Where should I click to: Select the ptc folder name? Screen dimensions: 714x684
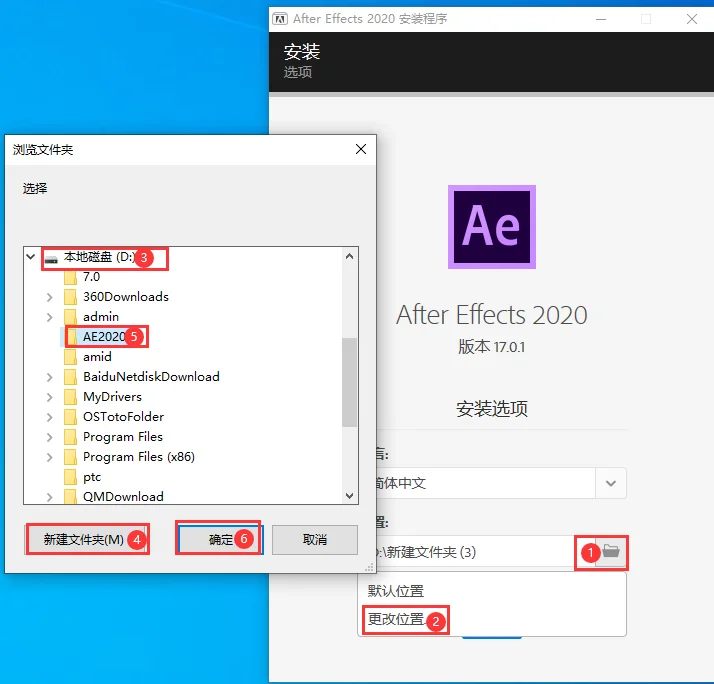(92, 477)
